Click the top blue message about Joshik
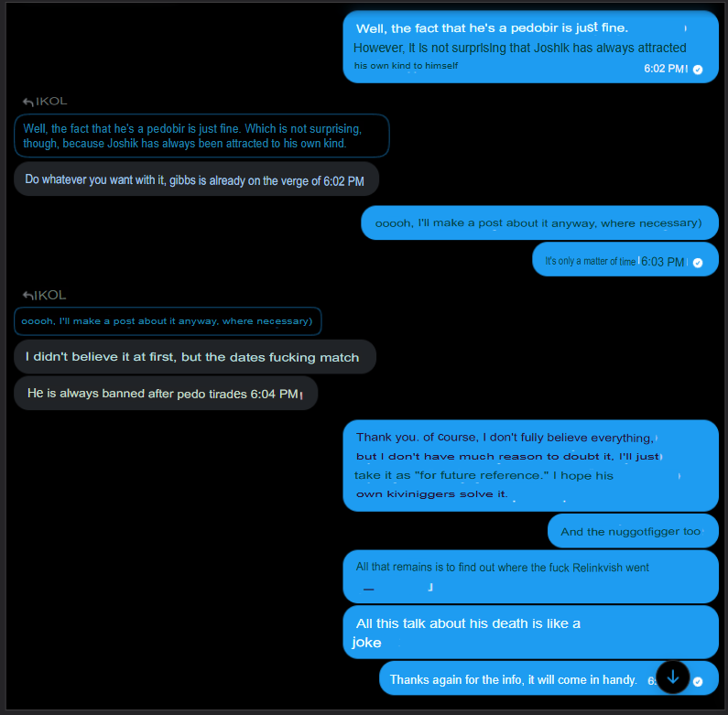This screenshot has height=715, width=728. pos(531,47)
